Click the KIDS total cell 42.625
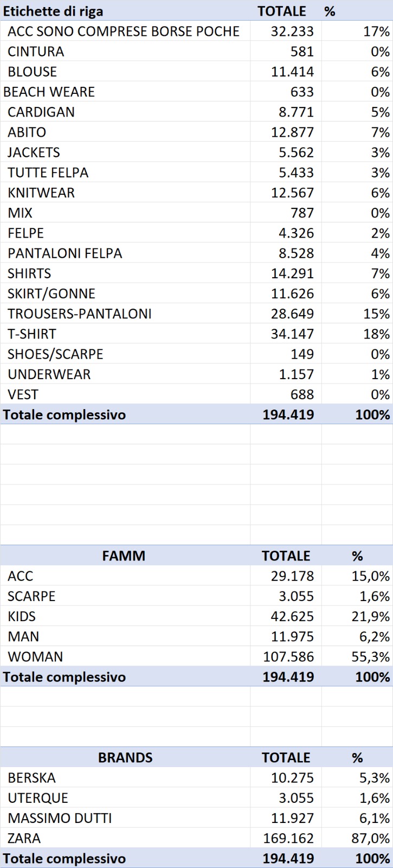Image resolution: width=393 pixels, height=868 pixels. click(292, 616)
